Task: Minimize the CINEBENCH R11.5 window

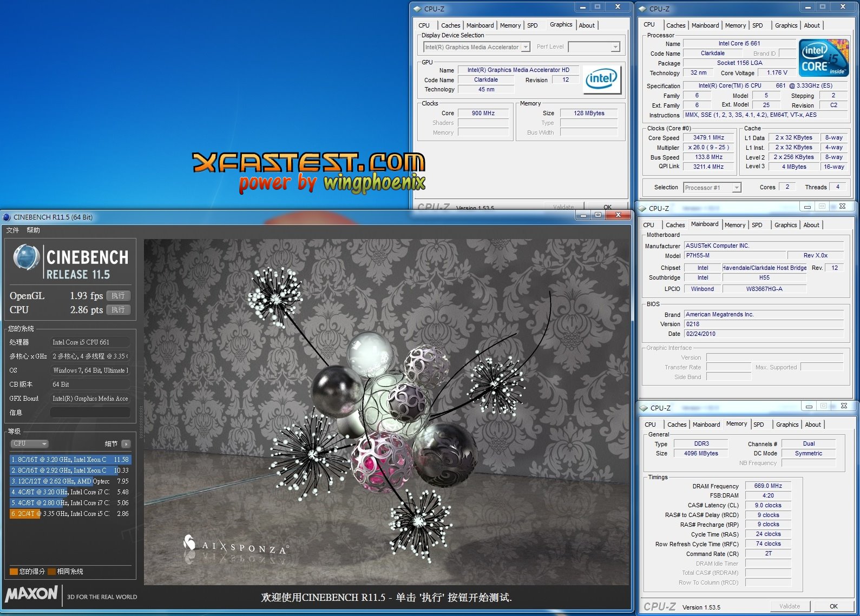Action: coord(583,215)
